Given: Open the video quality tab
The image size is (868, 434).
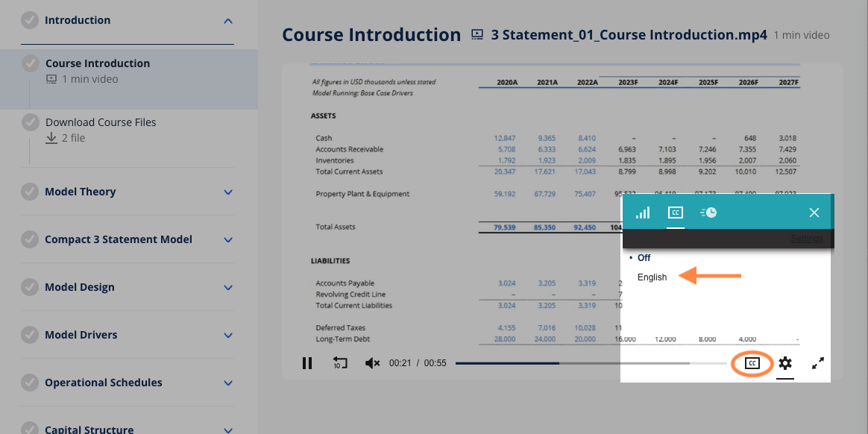Looking at the screenshot, I should click(643, 213).
